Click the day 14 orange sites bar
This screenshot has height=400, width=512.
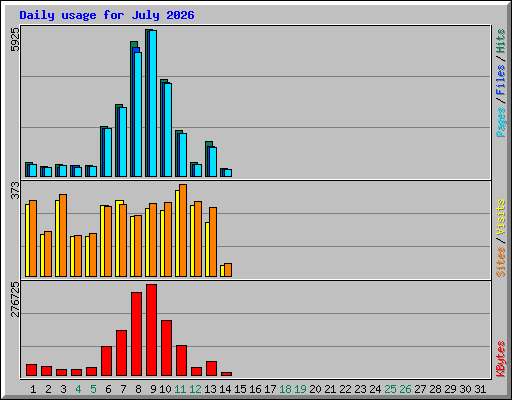(228, 270)
